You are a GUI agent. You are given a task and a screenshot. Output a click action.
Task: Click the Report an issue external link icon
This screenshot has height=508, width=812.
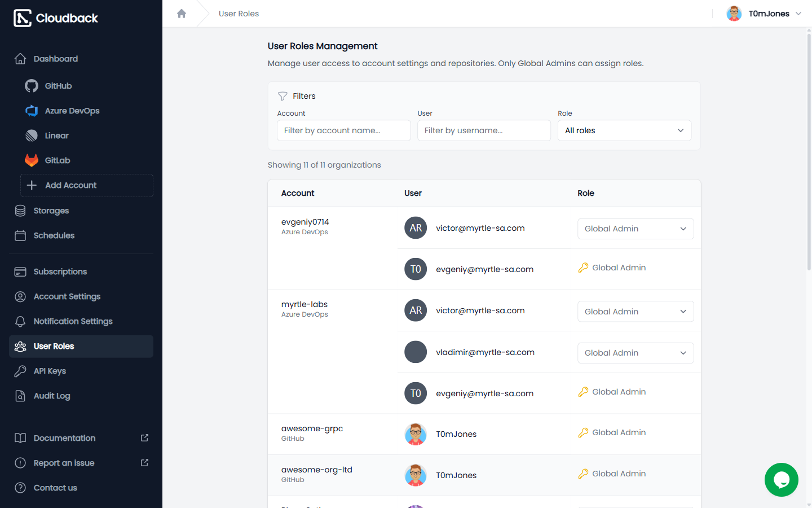tap(144, 463)
